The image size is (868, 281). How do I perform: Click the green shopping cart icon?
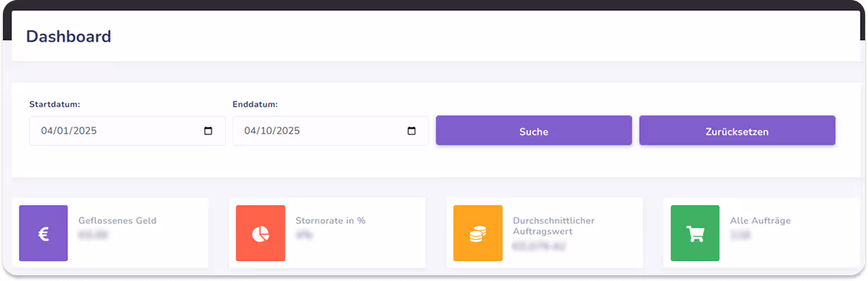coord(695,233)
